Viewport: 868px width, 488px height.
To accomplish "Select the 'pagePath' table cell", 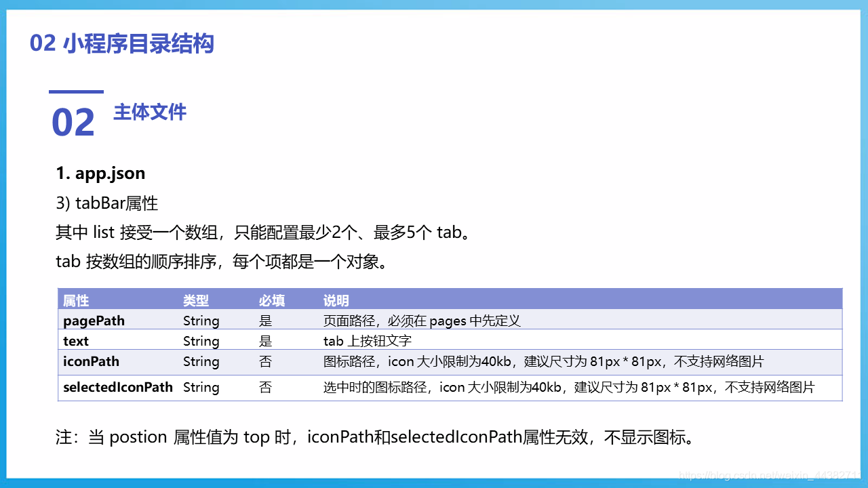I will [94, 321].
